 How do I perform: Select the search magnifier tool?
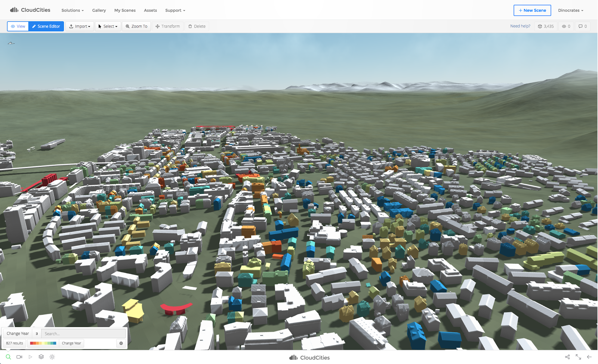click(x=8, y=357)
